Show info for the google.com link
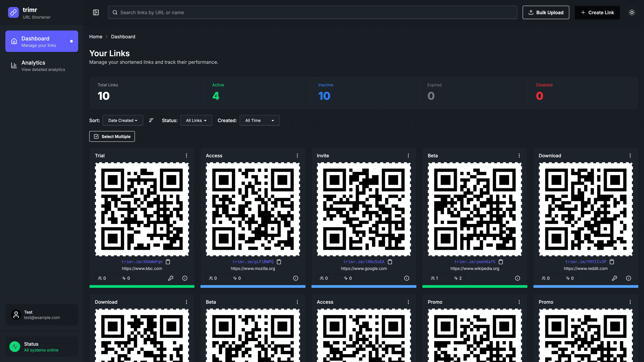The image size is (644, 362). point(407,278)
